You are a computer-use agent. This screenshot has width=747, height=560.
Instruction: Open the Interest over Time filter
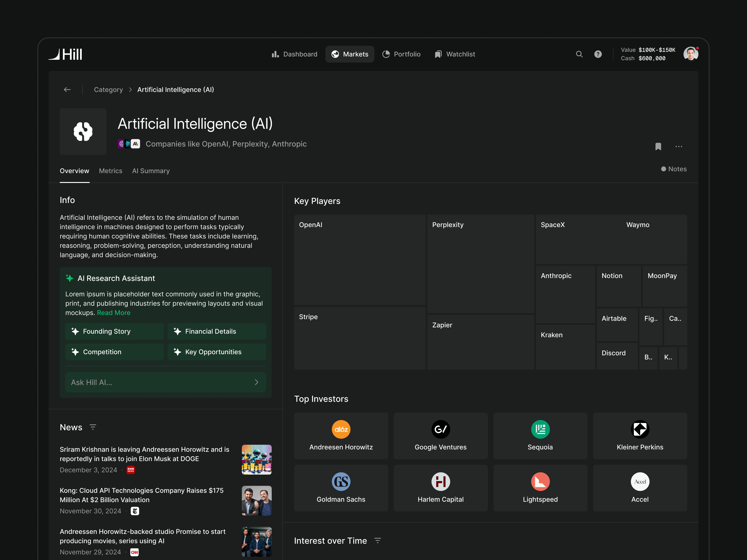tap(377, 540)
